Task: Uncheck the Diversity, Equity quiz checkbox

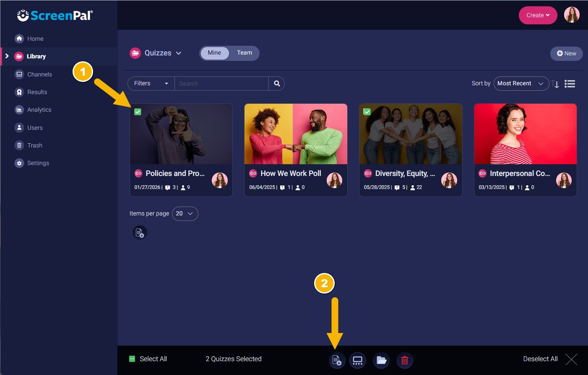Action: click(367, 112)
